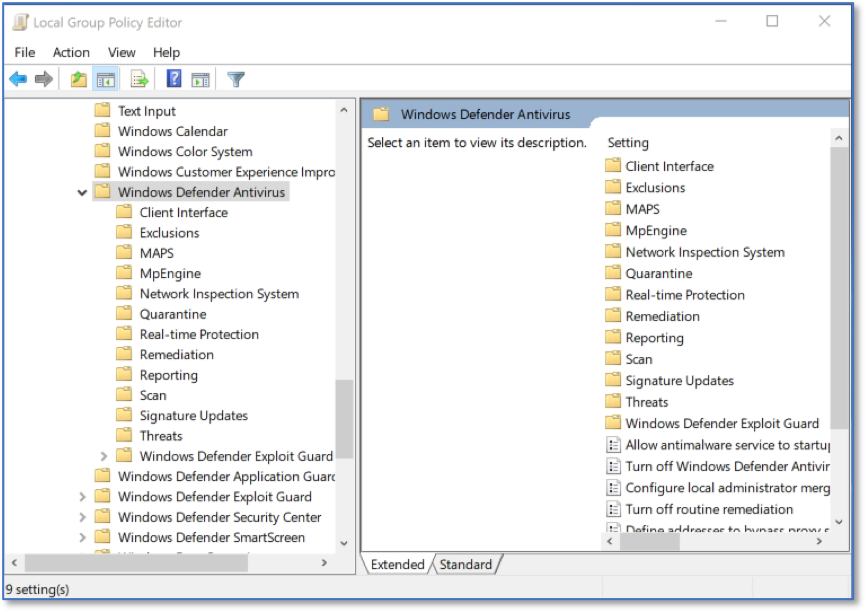Image resolution: width=866 pixels, height=612 pixels.
Task: Click policy icon for Turn off Windows Defender Antivirus
Action: (613, 466)
